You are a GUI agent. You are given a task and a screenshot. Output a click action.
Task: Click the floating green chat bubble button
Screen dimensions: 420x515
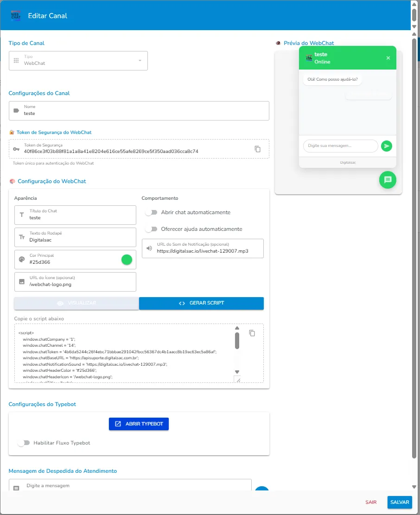[x=388, y=180]
